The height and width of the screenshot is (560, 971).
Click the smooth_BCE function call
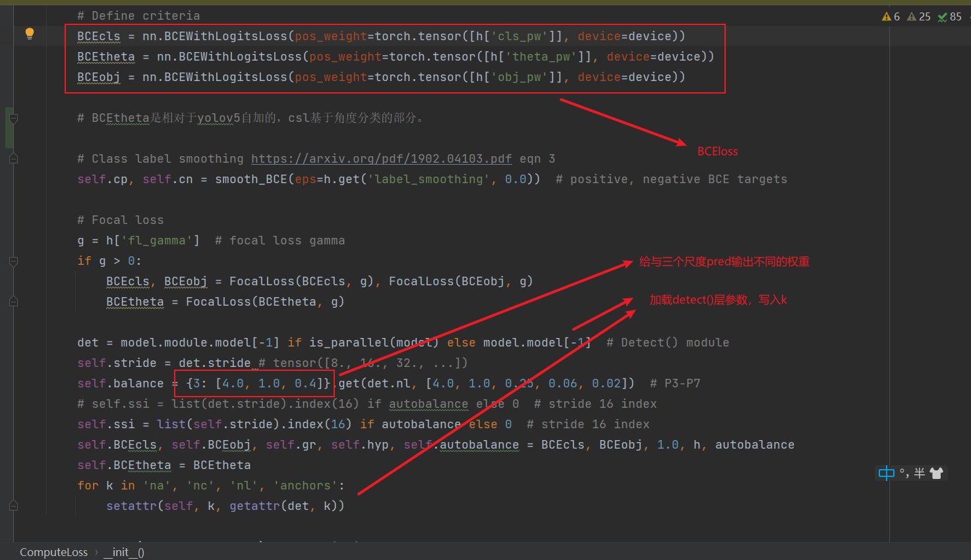pos(251,179)
